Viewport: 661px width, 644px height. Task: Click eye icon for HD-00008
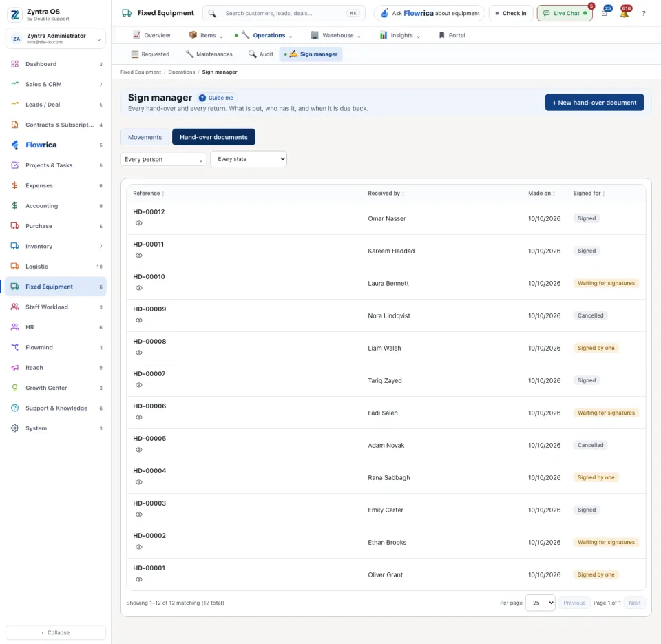pyautogui.click(x=138, y=353)
